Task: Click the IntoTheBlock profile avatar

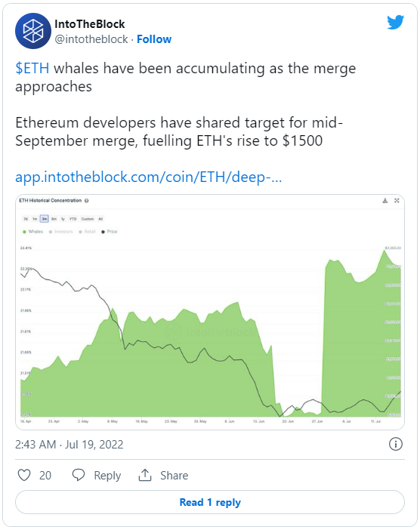Action: 33,31
